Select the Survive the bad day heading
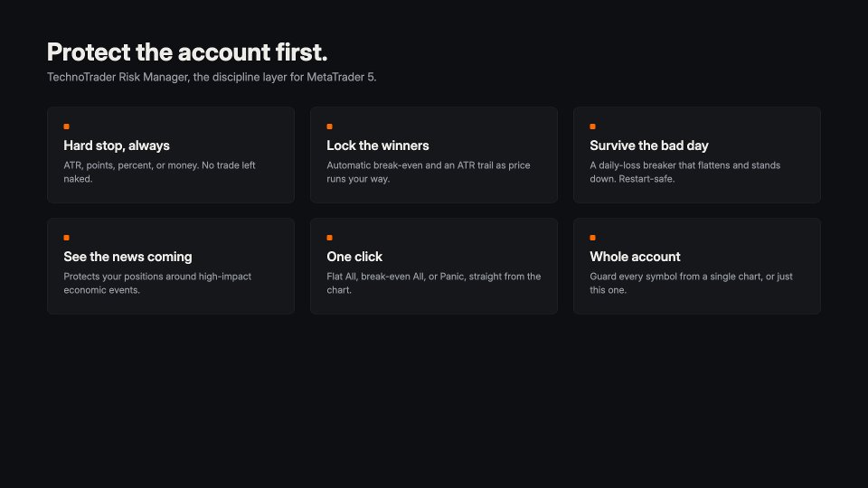Image resolution: width=868 pixels, height=488 pixels. tap(649, 145)
